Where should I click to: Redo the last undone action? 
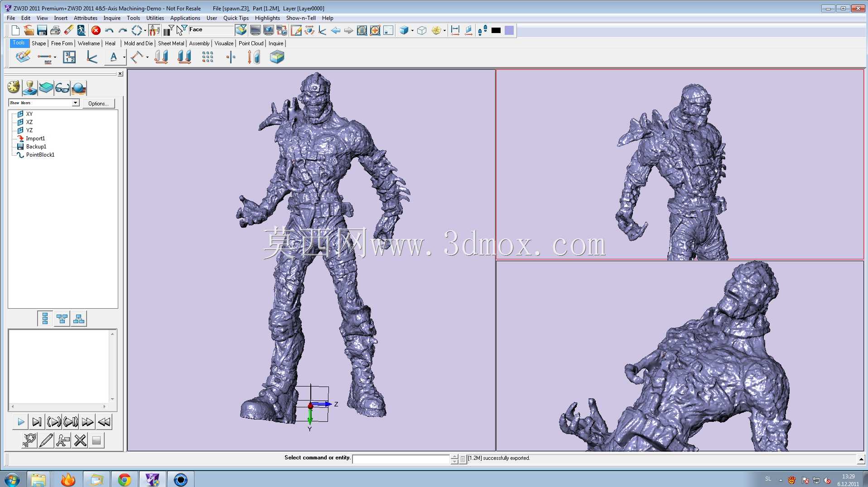pyautogui.click(x=122, y=30)
